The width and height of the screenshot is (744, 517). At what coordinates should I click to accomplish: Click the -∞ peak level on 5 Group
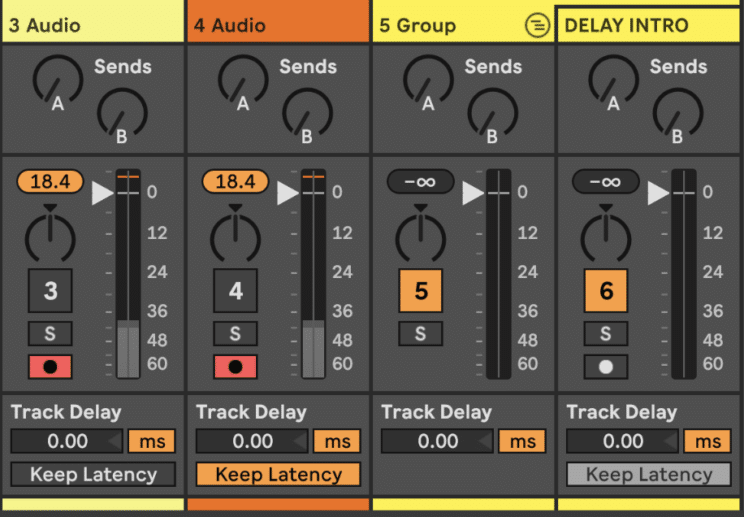tap(421, 181)
